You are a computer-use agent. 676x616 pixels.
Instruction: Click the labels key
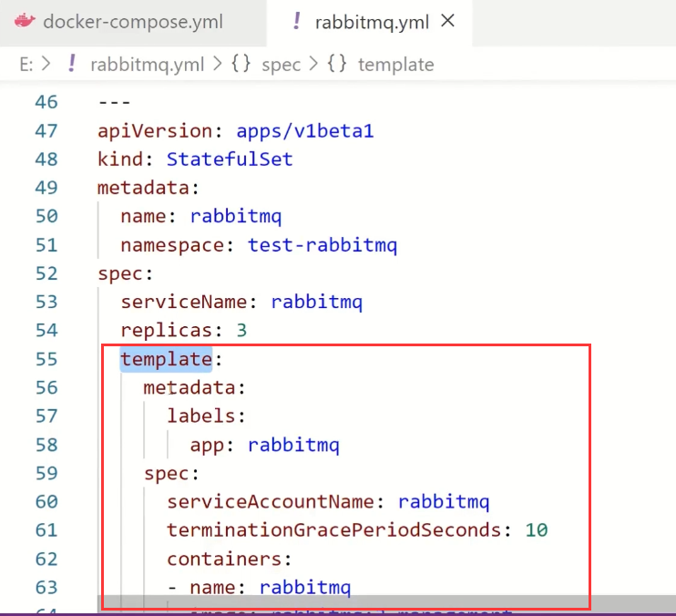(200, 416)
